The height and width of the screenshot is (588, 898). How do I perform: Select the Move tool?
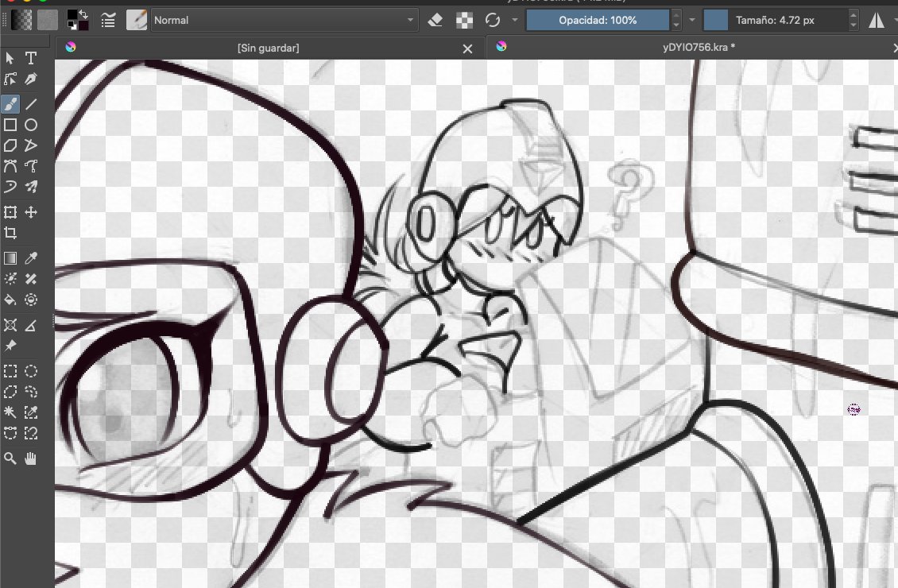(x=31, y=212)
